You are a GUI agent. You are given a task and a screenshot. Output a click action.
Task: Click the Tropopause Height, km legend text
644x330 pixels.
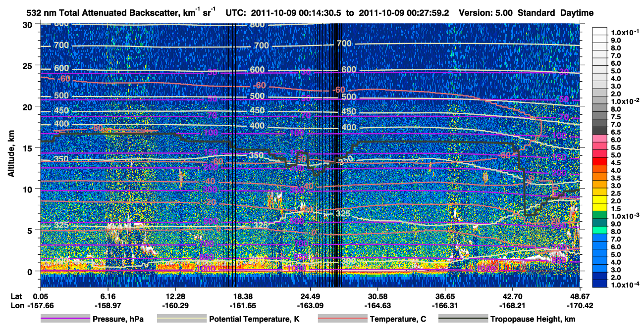[x=533, y=319]
